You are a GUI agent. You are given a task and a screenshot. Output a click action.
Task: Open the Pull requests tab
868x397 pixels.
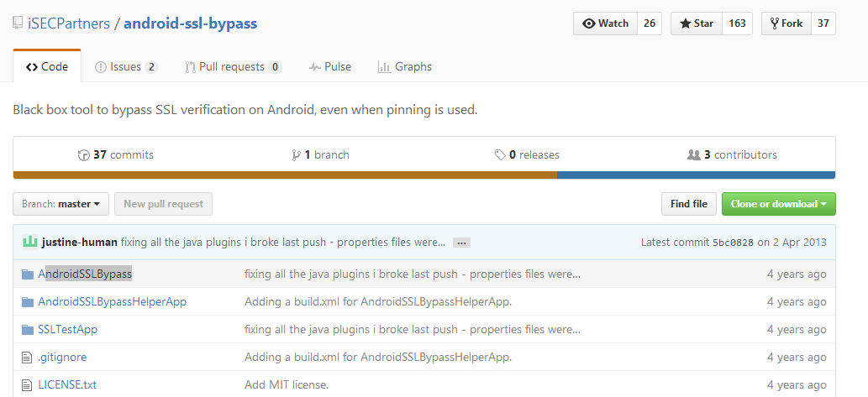(x=232, y=66)
